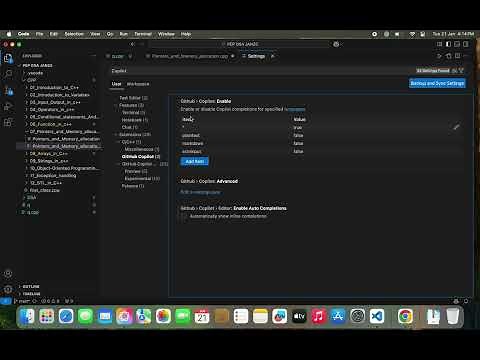480x360 pixels.
Task: Open the q.cpp file in Explorer
Action: point(33,212)
